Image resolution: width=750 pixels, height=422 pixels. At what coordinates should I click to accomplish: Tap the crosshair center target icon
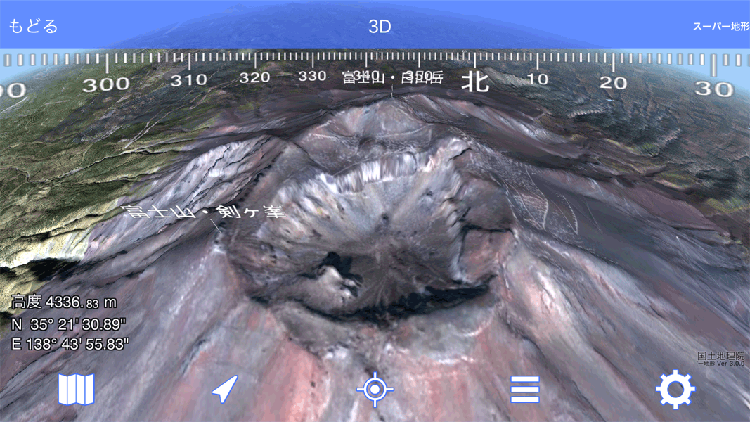pyautogui.click(x=375, y=389)
